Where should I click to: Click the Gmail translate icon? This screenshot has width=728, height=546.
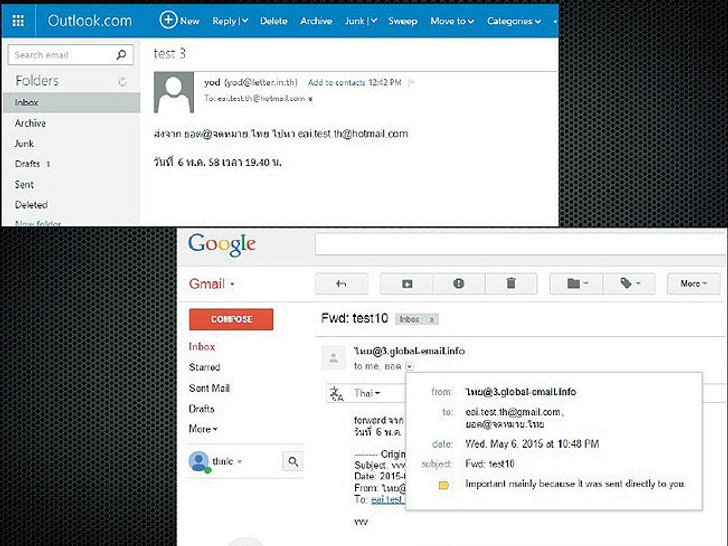pos(337,393)
